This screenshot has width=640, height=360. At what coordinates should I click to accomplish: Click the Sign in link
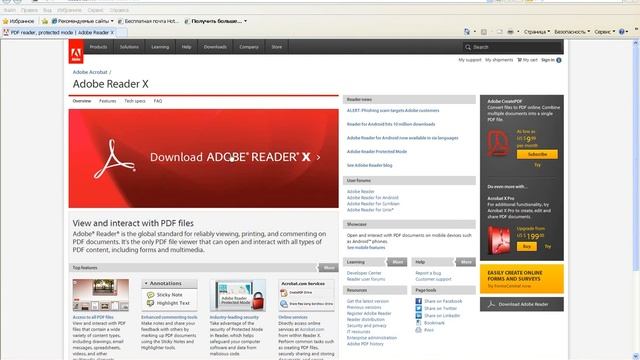548,60
